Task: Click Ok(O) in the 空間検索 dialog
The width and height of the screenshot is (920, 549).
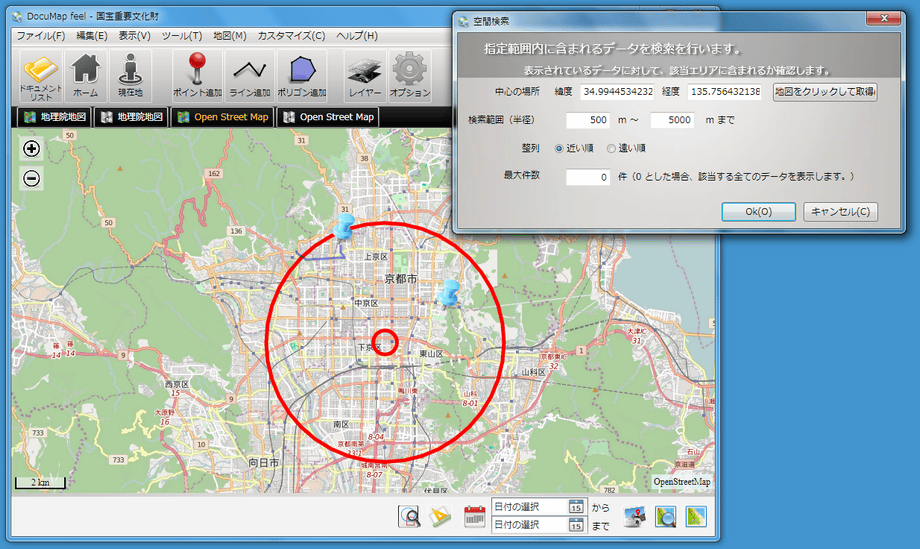Action: [x=759, y=212]
